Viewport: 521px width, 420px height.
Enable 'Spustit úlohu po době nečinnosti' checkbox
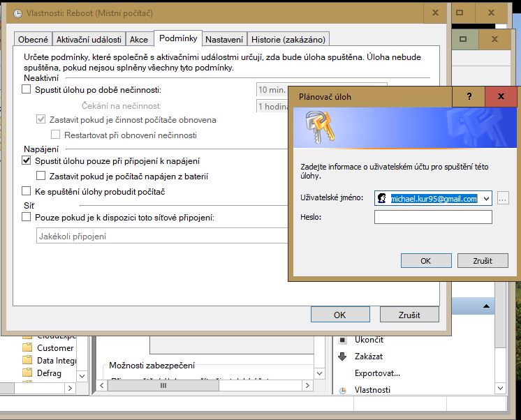pos(27,89)
